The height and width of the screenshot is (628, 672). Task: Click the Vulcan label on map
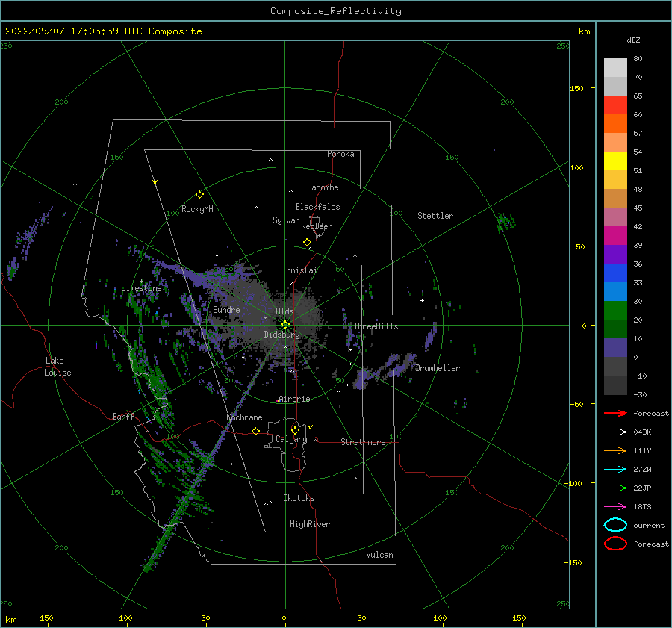[x=379, y=555]
